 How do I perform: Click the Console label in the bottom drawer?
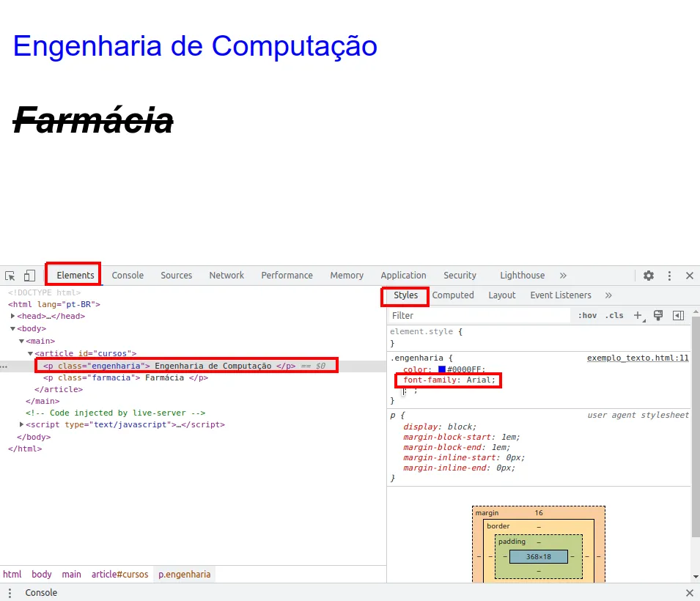pyautogui.click(x=41, y=593)
